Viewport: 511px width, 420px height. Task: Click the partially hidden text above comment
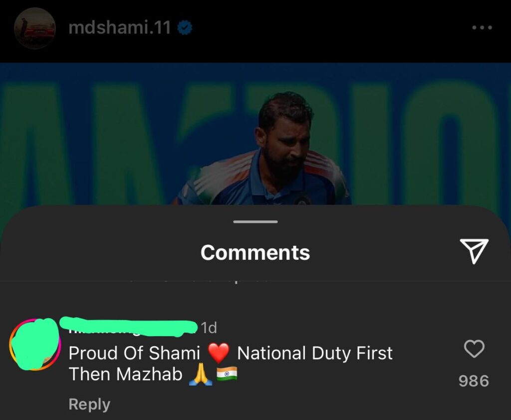click(199, 280)
